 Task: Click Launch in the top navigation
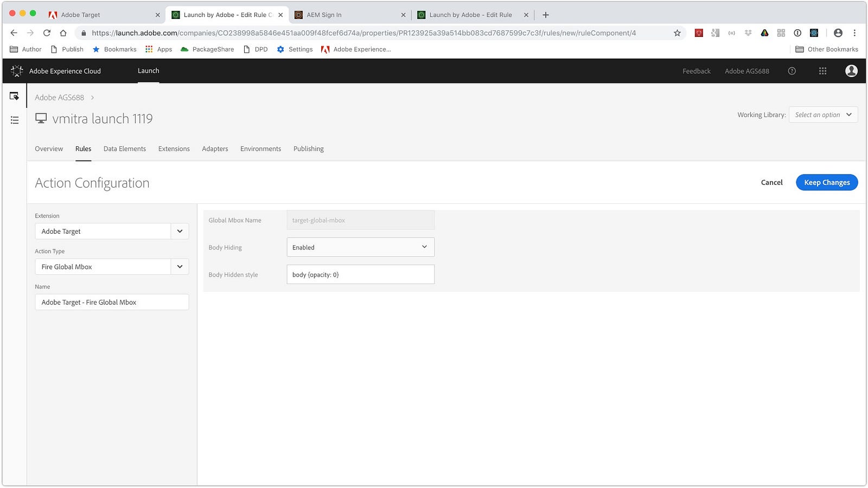[x=148, y=71]
